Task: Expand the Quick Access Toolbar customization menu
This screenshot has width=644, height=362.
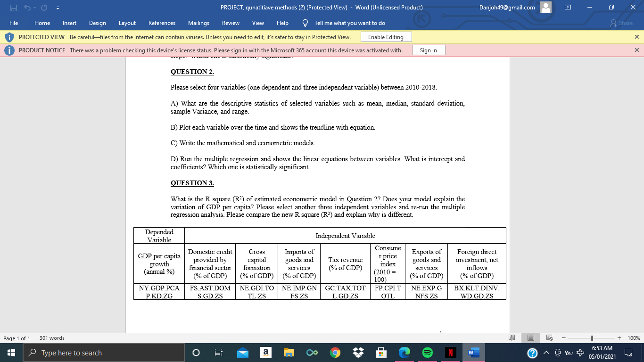Action: pos(58,7)
